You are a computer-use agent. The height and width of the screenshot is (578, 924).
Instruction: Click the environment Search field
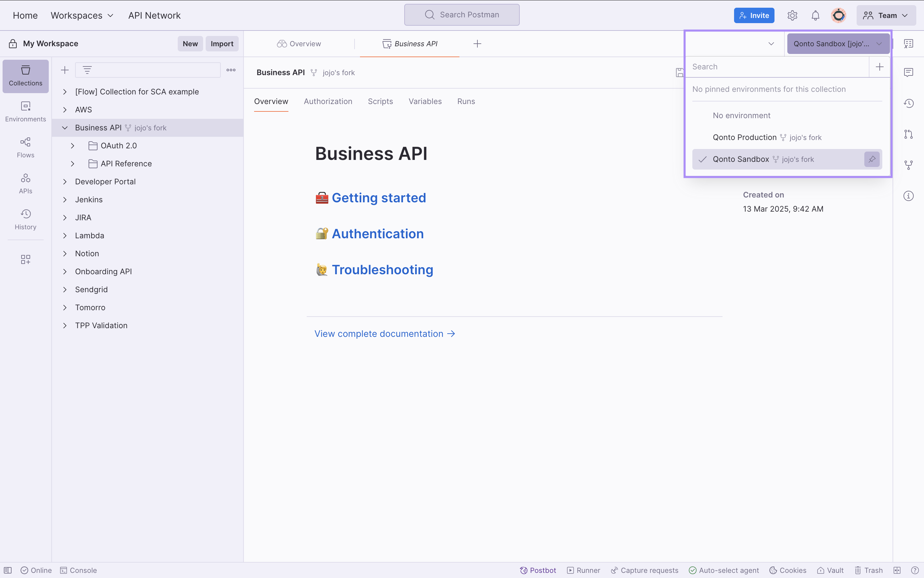click(x=777, y=67)
